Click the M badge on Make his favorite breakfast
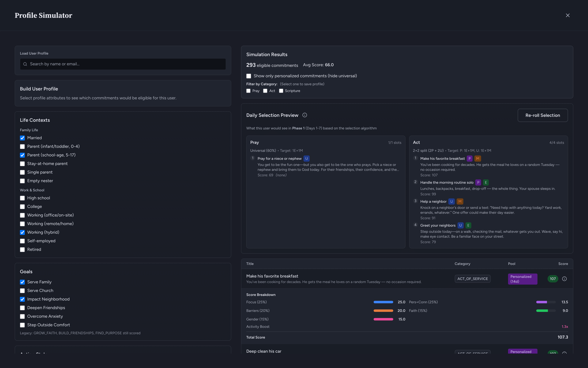588x368 pixels. (x=478, y=158)
